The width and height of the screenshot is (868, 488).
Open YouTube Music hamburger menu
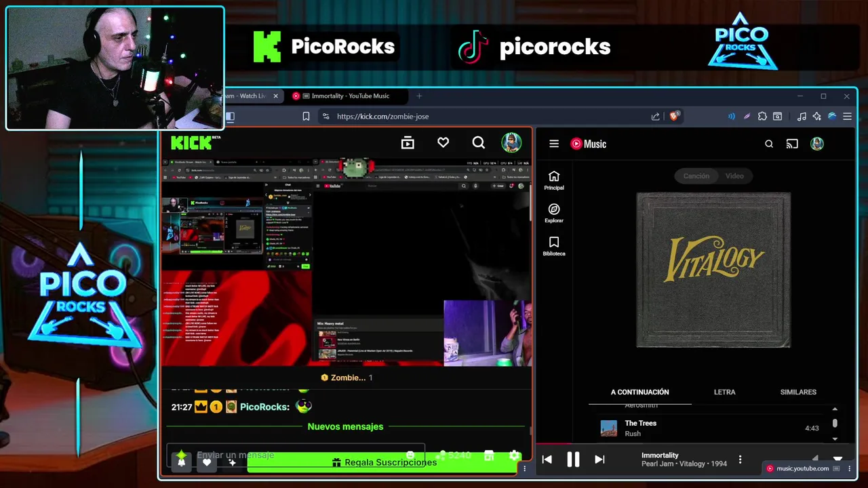[554, 144]
